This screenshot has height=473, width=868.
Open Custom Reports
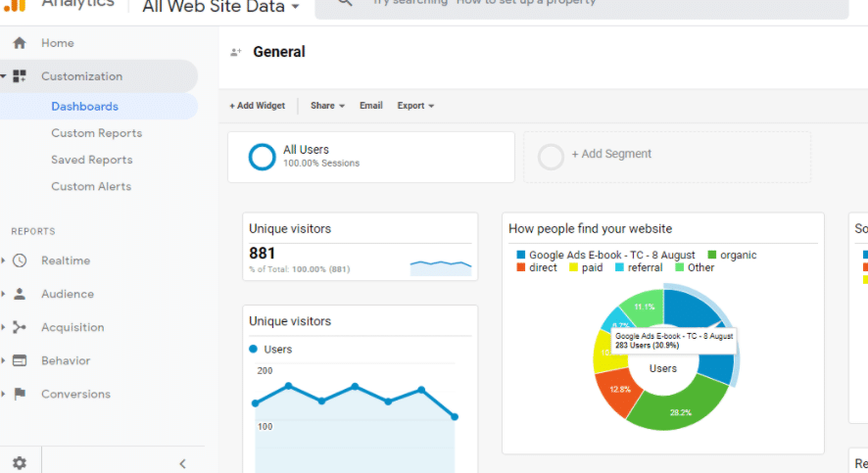pos(97,133)
